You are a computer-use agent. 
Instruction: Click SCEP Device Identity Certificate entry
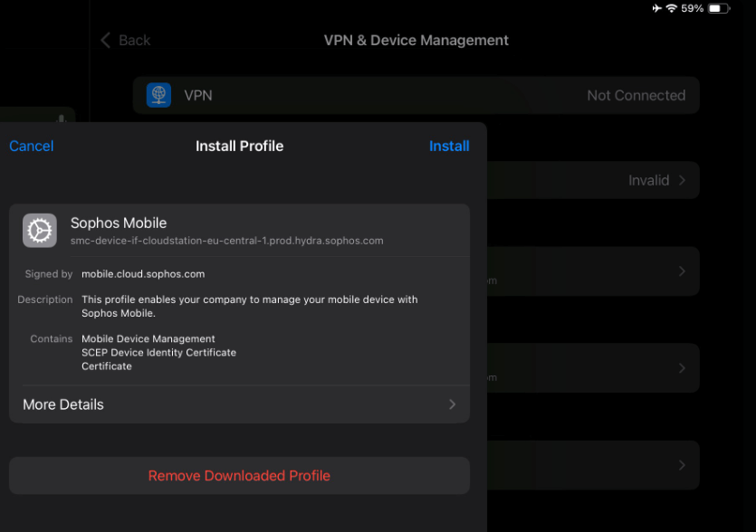tap(158, 352)
